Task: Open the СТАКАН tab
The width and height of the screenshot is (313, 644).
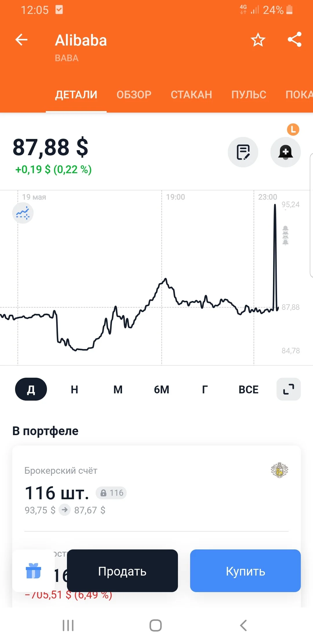Action: (x=191, y=95)
